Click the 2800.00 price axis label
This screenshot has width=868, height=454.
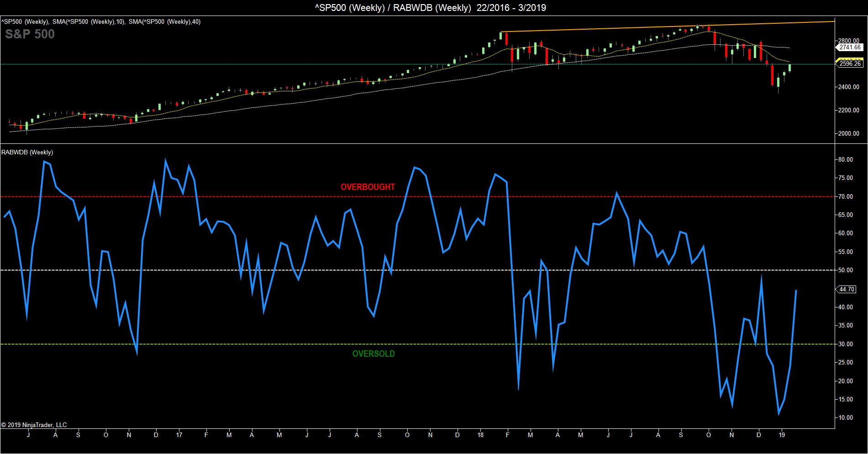click(849, 41)
